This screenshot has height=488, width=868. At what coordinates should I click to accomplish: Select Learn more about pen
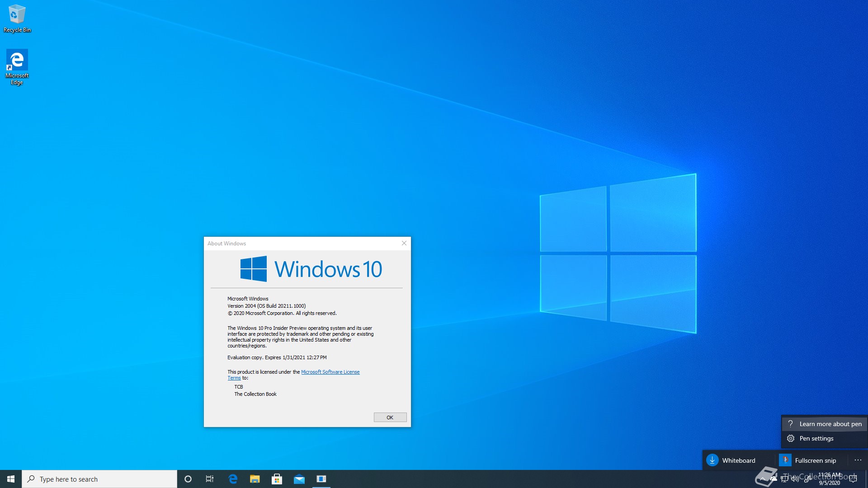[825, 424]
